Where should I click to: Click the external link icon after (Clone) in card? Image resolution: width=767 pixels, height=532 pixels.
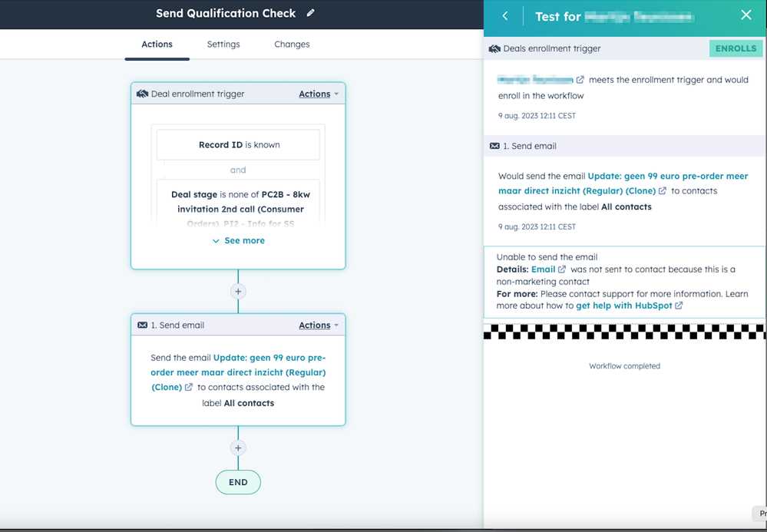188,387
